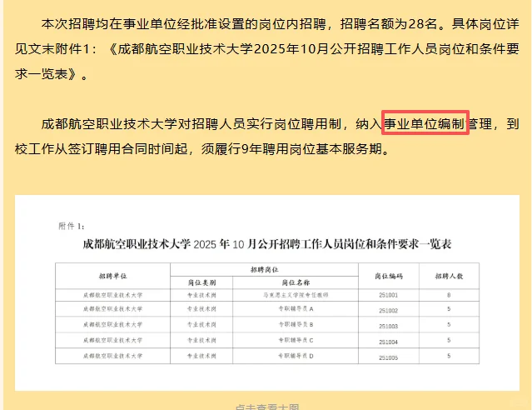The image size is (532, 410).
Task: Click the '岗位编码' column header
Action: click(389, 276)
